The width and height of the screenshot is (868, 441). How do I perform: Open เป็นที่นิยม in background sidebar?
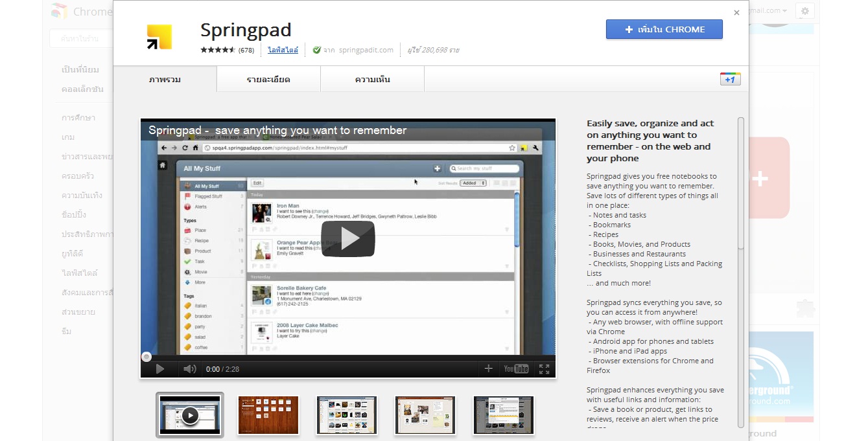pyautogui.click(x=80, y=69)
